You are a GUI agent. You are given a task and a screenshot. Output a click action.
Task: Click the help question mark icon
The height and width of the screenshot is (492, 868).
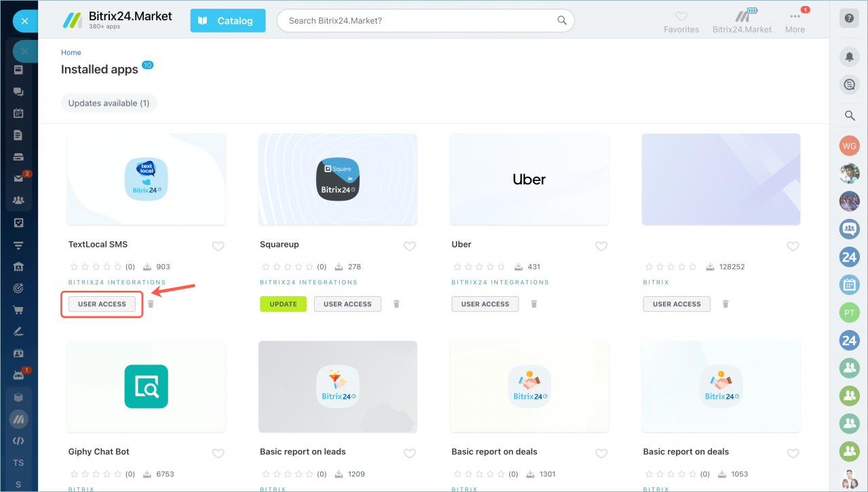pyautogui.click(x=849, y=18)
